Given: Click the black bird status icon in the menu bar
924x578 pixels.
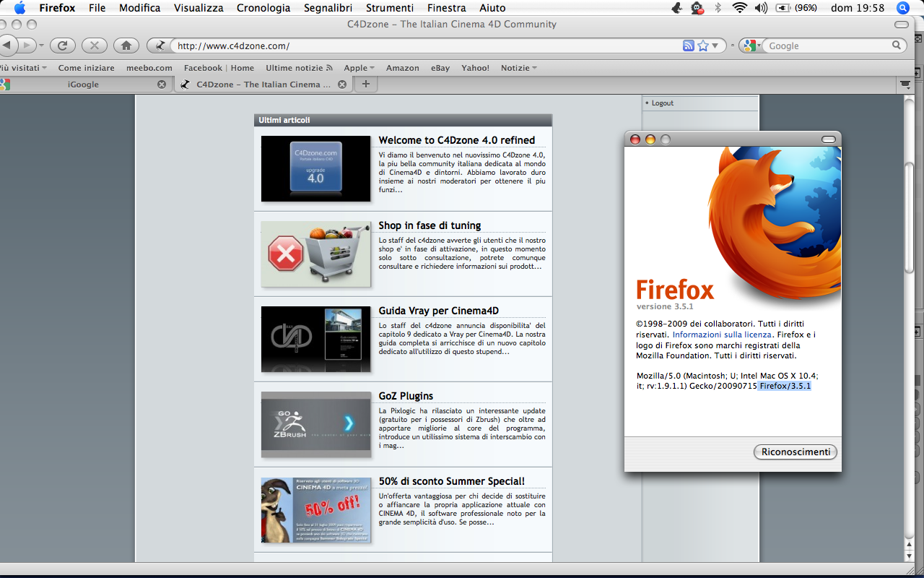Looking at the screenshot, I should [x=676, y=8].
